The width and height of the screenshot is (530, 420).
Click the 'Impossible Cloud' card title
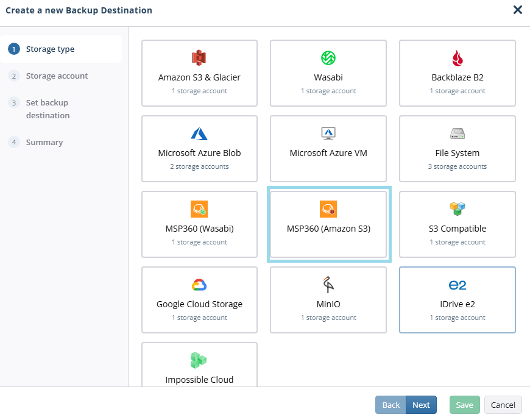pos(199,380)
